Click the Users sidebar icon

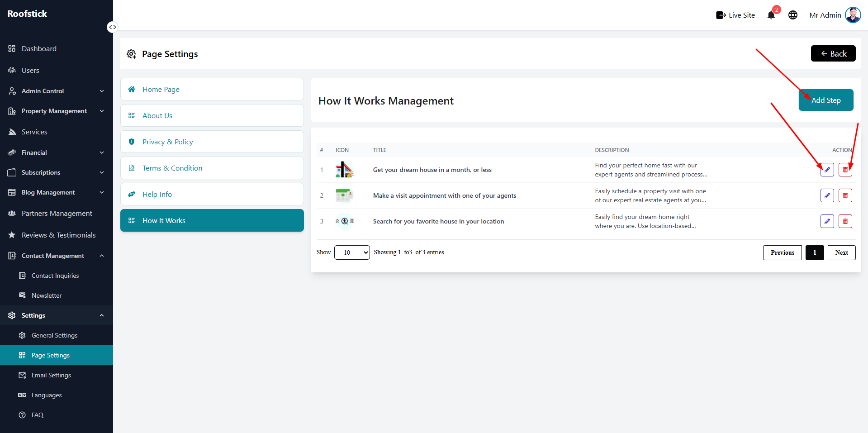(12, 70)
